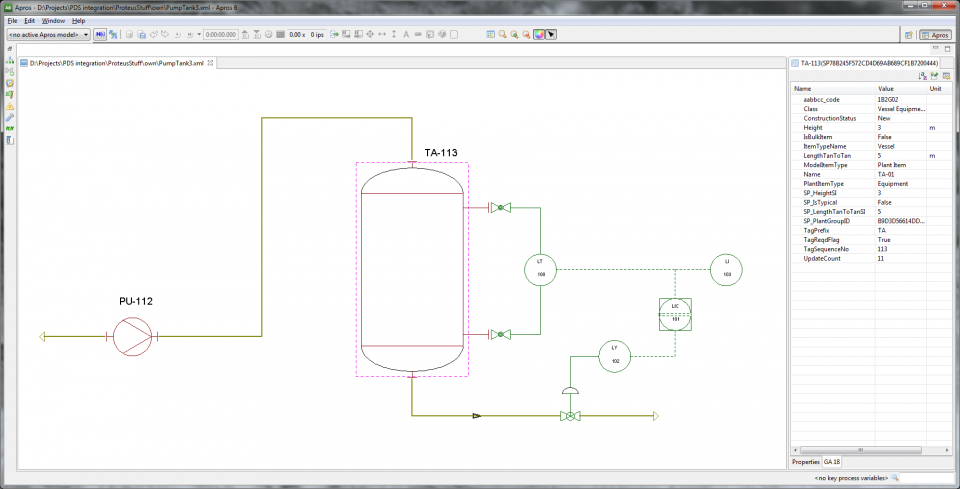This screenshot has width=960, height=489.
Task: Click the Name column header
Action: pyautogui.click(x=832, y=89)
